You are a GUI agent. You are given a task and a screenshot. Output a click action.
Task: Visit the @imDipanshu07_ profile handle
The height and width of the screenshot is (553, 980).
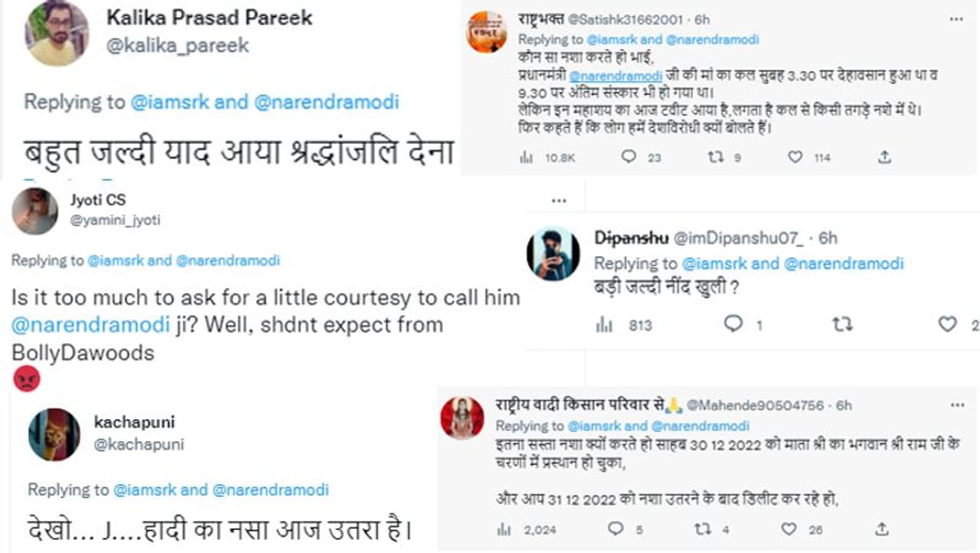pos(740,238)
